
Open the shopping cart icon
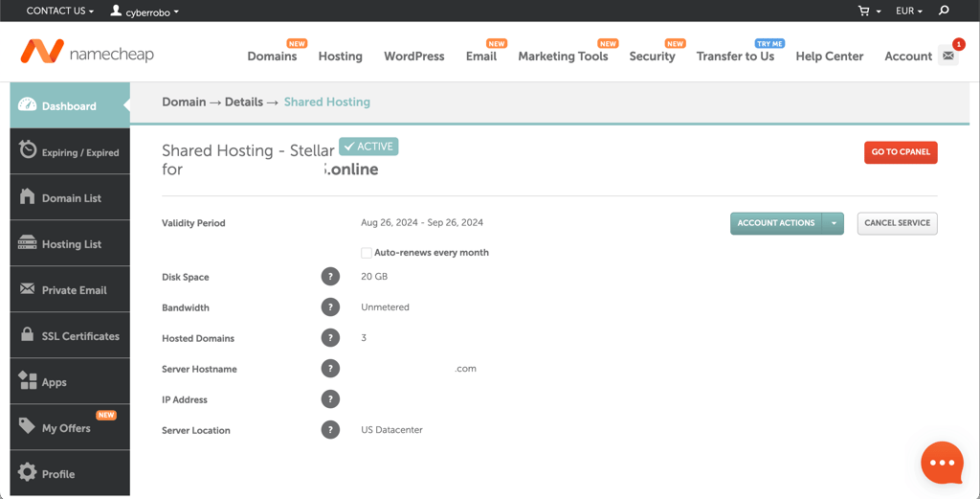click(x=864, y=11)
